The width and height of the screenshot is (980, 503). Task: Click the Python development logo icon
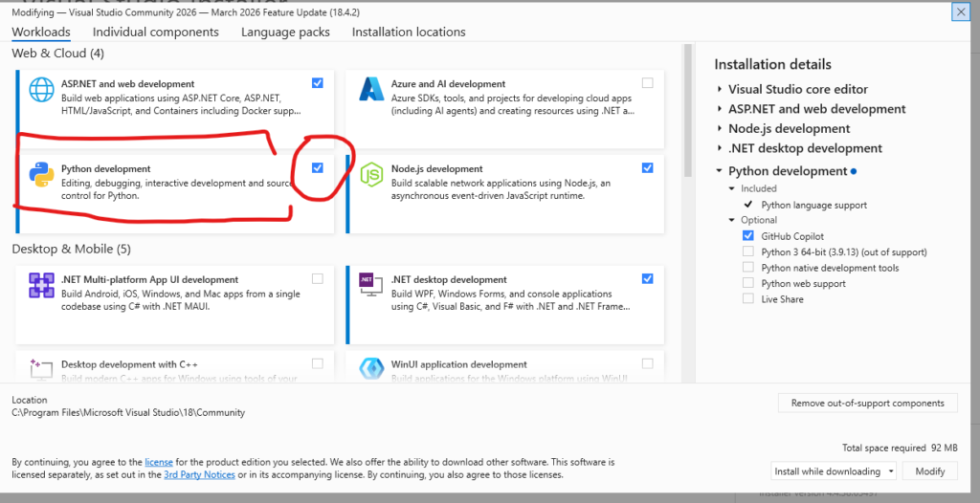point(42,176)
